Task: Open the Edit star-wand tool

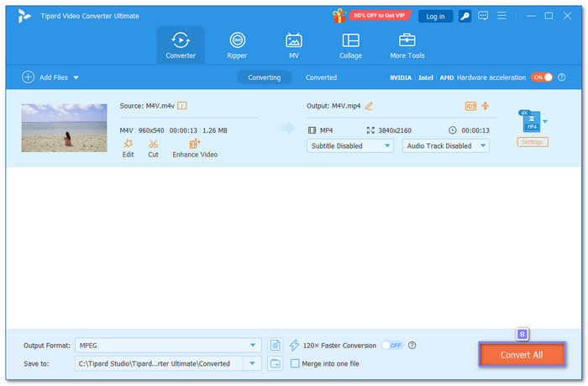Action: coord(128,149)
